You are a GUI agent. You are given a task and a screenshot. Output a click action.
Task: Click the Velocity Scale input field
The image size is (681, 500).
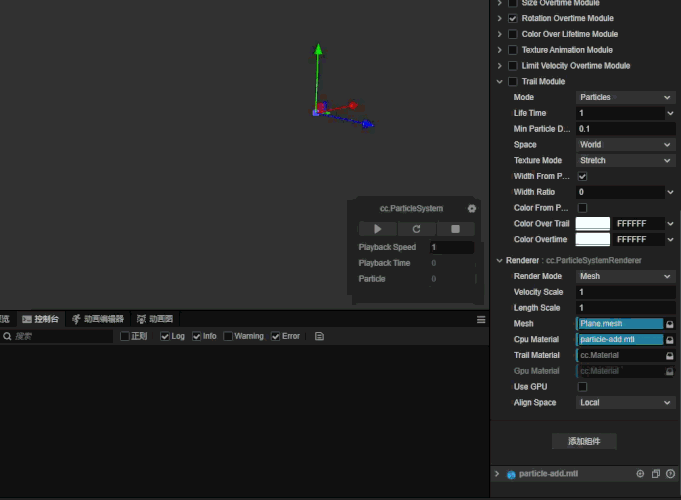(x=625, y=292)
